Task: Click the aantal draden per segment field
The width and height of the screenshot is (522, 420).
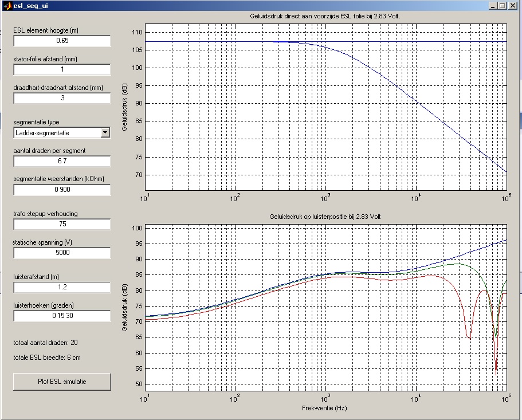Action: 62,161
